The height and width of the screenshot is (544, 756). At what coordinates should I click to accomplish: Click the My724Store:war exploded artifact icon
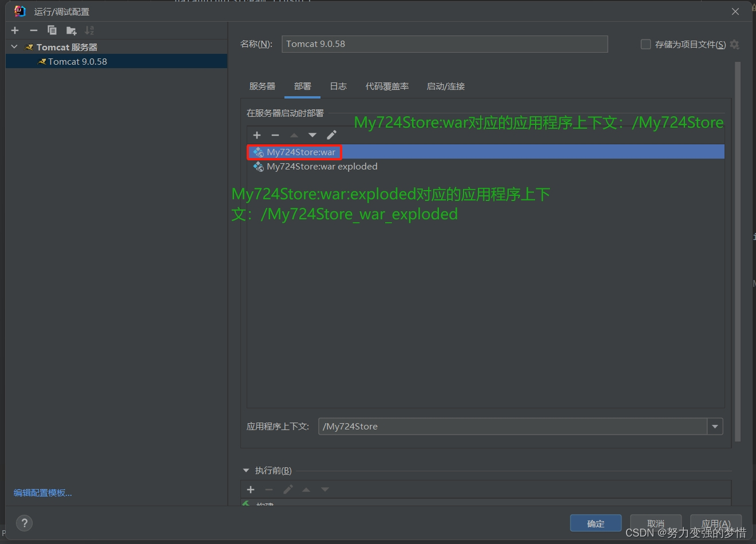click(259, 167)
